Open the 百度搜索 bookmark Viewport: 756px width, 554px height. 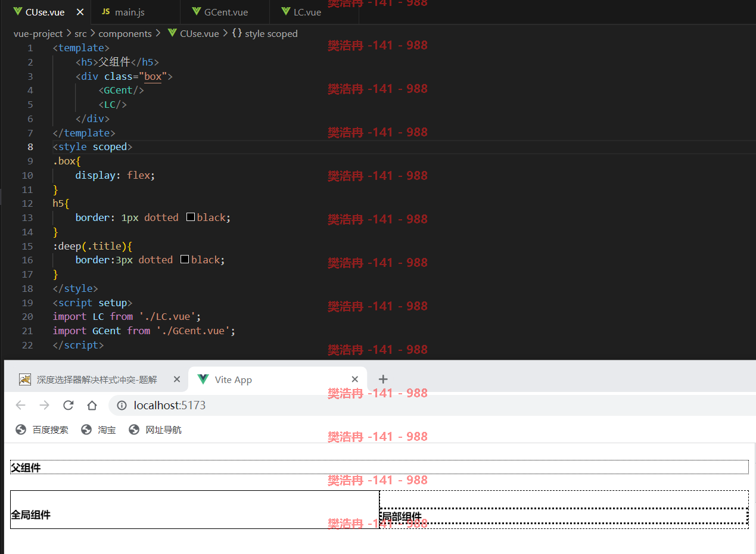(x=42, y=429)
